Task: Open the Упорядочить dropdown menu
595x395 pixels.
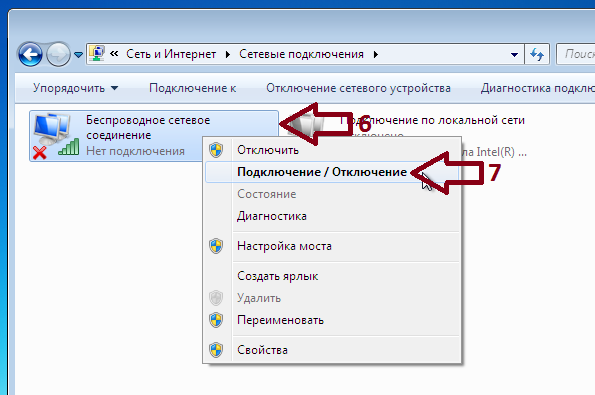Action: point(76,88)
